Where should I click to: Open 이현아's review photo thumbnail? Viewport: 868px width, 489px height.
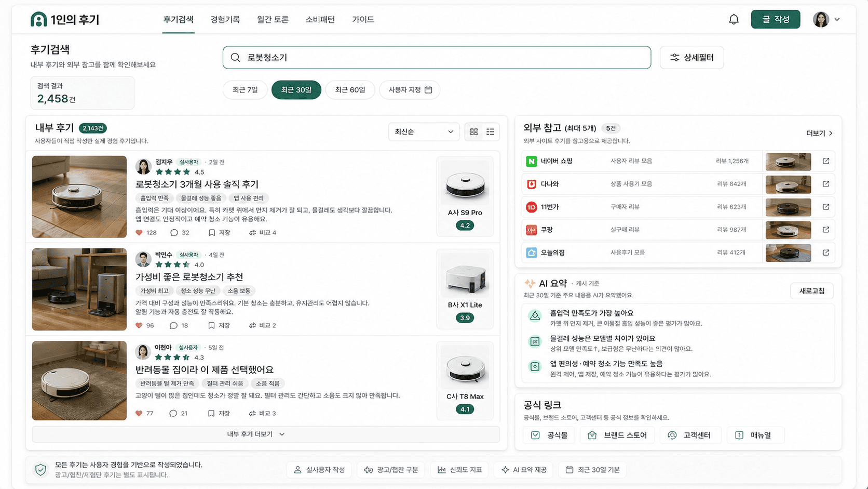(79, 381)
